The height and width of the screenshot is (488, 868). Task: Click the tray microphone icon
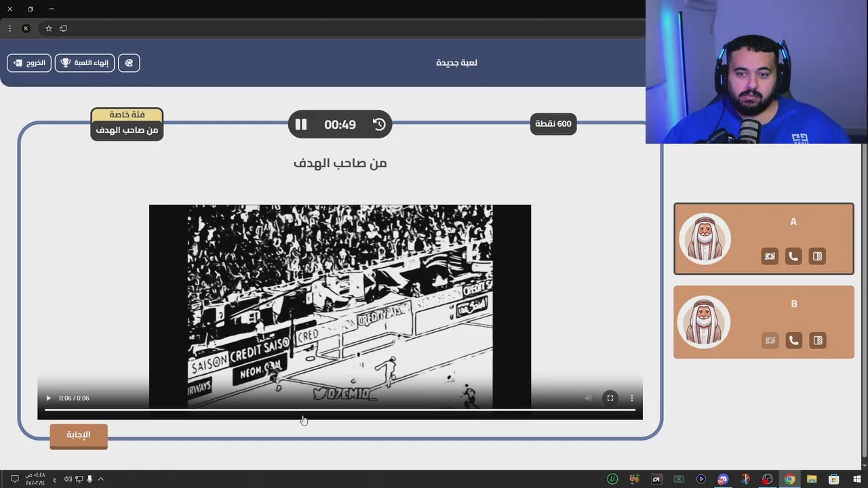(90, 479)
